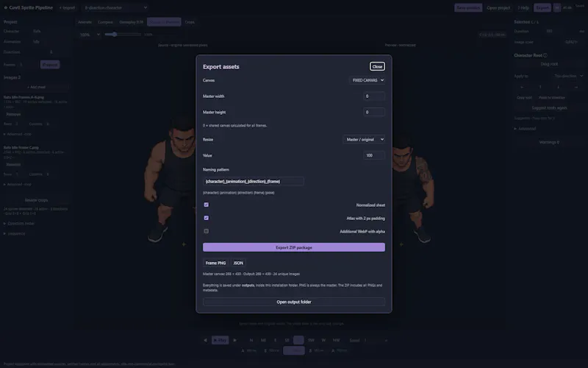588x368 pixels.
Task: Click the Frame PNG button
Action: coord(215,263)
